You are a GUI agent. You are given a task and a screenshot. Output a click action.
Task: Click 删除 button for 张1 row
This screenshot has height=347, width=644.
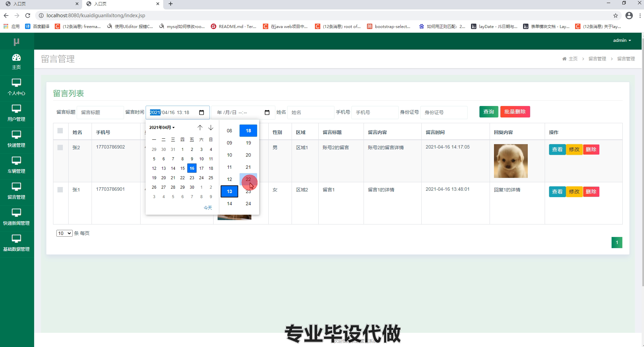point(591,192)
